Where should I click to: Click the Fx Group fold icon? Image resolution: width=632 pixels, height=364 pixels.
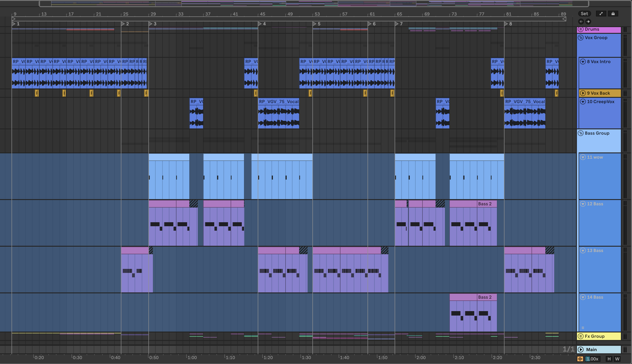coord(581,336)
